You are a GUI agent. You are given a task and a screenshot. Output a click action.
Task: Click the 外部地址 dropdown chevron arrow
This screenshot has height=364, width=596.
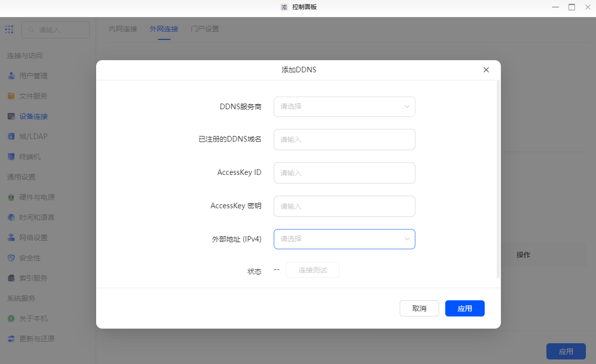tap(407, 239)
